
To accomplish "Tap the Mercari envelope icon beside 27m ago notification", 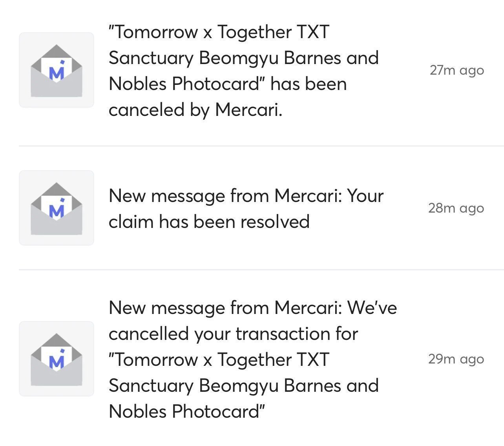I will coord(57,70).
